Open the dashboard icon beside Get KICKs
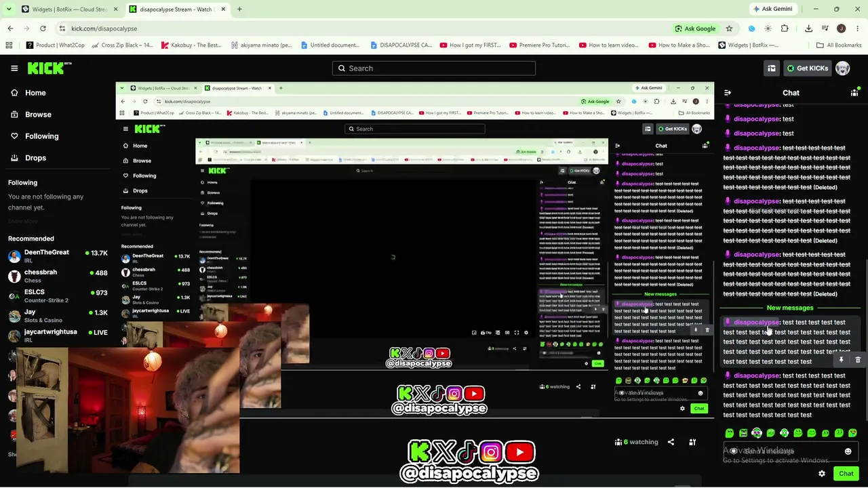The image size is (868, 488). [x=772, y=68]
